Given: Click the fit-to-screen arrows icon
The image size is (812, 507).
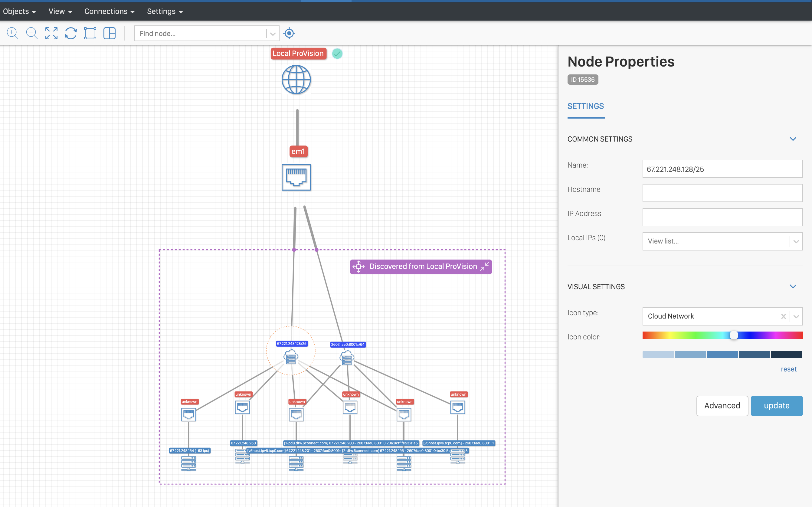Looking at the screenshot, I should click(51, 33).
